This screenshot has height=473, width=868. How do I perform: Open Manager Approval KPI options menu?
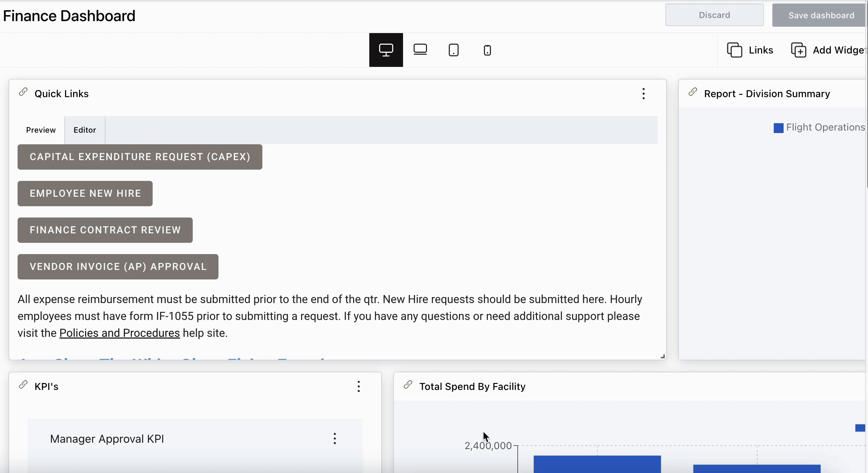[334, 439]
